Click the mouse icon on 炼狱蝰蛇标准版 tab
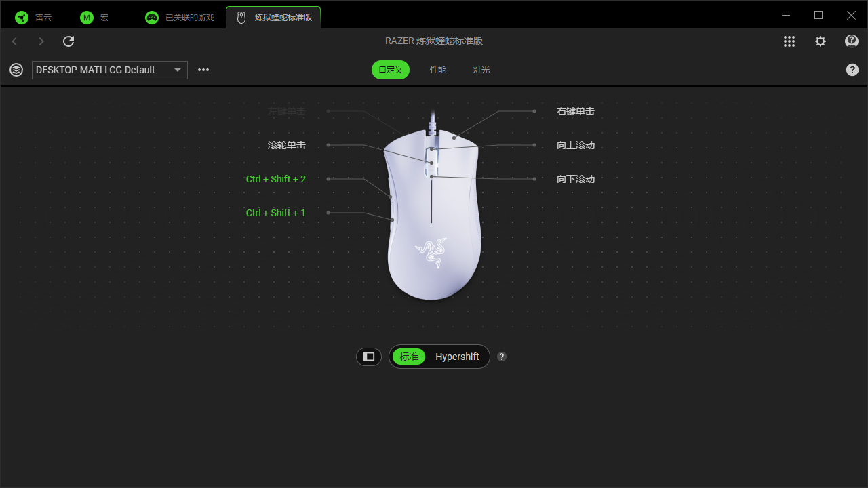The width and height of the screenshot is (868, 488). click(241, 16)
